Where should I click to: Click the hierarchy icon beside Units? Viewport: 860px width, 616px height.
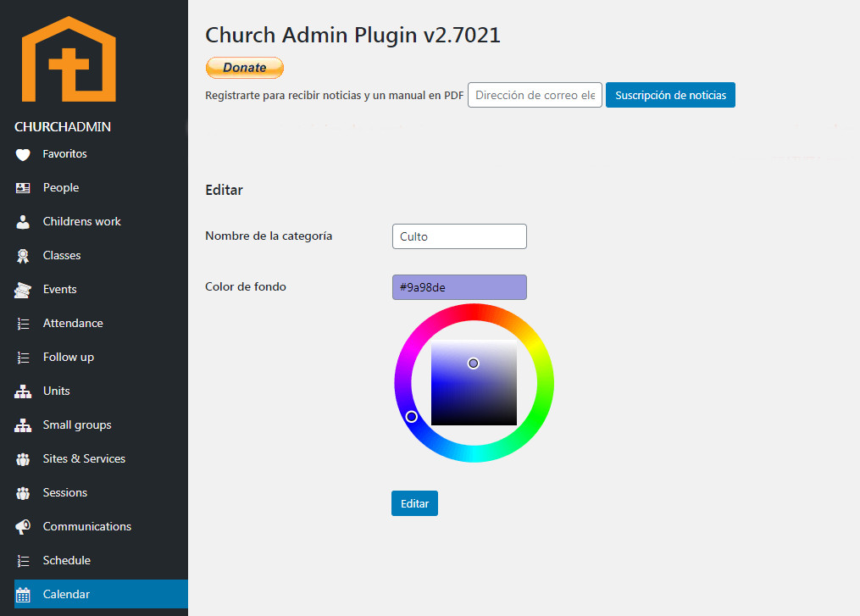(x=24, y=391)
